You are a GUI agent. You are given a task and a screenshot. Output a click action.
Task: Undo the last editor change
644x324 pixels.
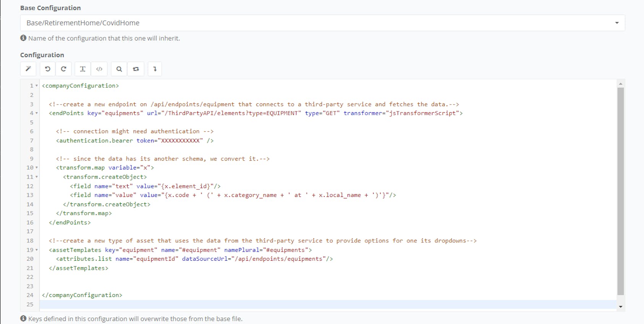[x=48, y=69]
